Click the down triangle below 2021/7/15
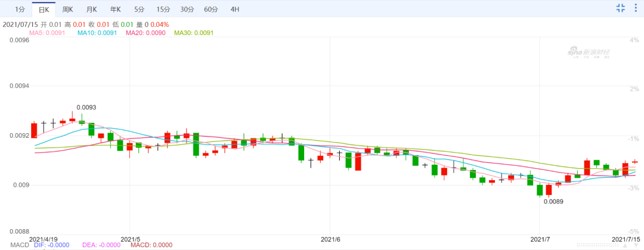Image resolution: width=644 pixels, height=250 pixels. coord(636,245)
